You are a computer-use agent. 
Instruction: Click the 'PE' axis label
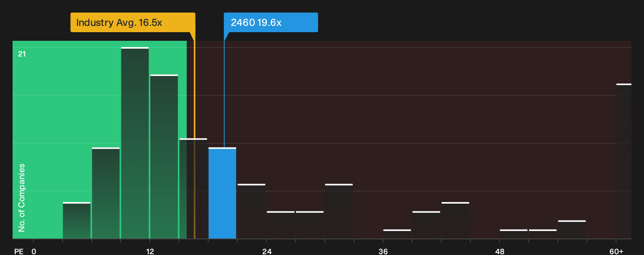pyautogui.click(x=19, y=251)
